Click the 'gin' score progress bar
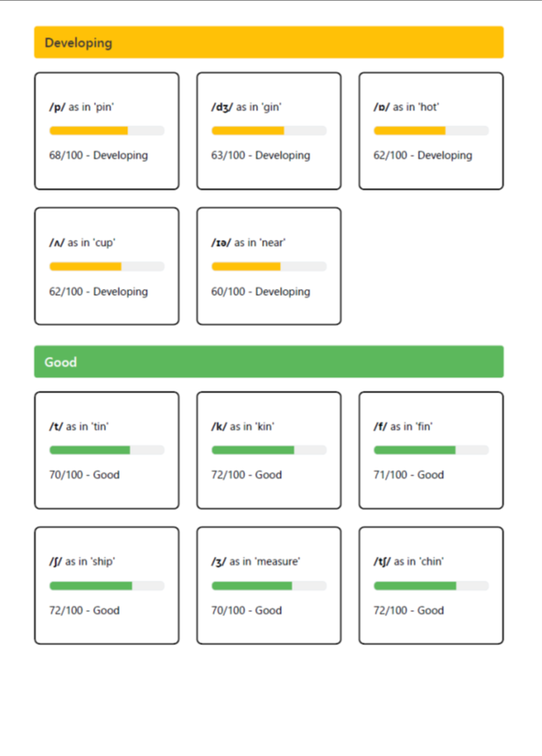Screen dimensions: 542x756 pyautogui.click(x=269, y=131)
